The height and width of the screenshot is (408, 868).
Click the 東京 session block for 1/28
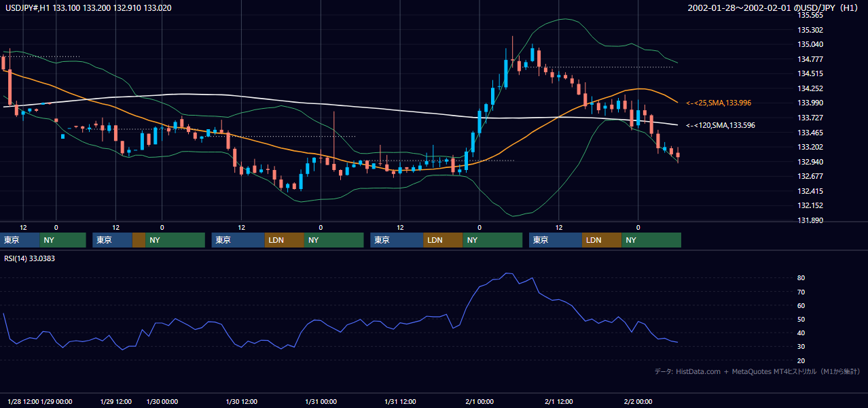[x=20, y=240]
